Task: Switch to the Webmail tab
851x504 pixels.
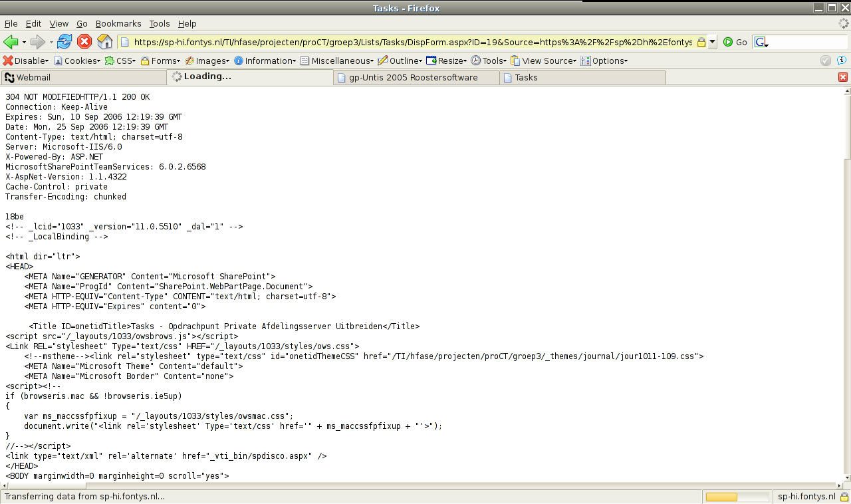Action: (84, 78)
